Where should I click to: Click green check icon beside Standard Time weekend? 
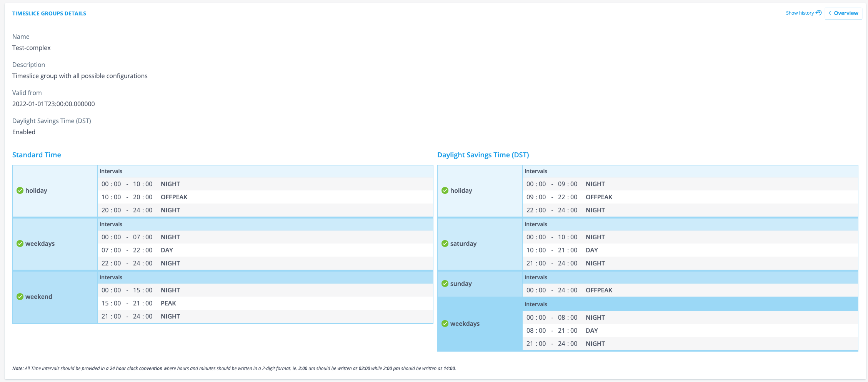20,297
